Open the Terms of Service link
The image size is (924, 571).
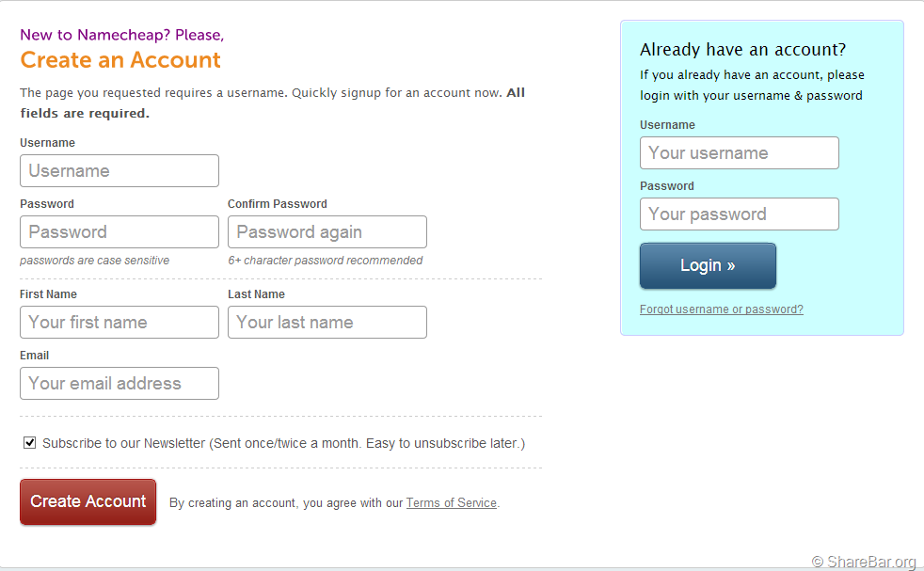pos(451,503)
